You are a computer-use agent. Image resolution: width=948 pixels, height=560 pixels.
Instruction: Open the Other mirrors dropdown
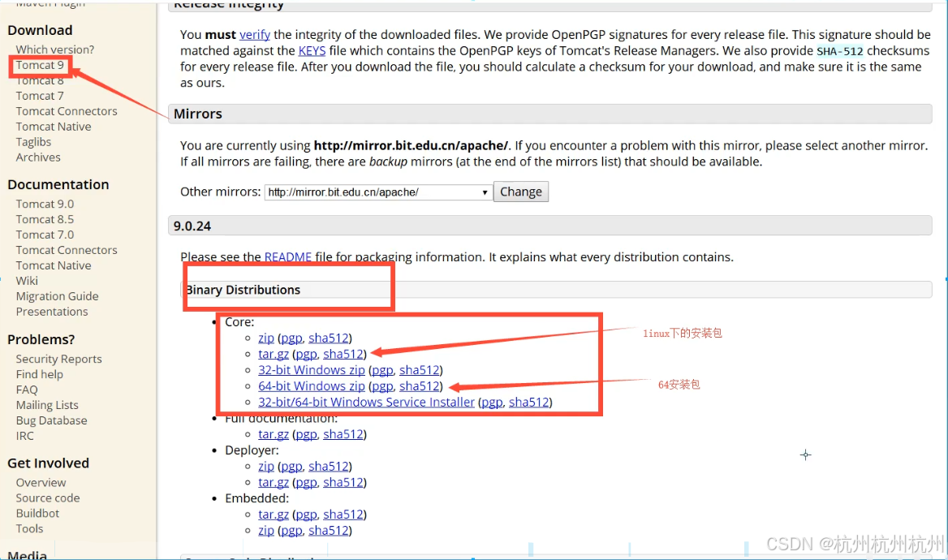(x=378, y=192)
